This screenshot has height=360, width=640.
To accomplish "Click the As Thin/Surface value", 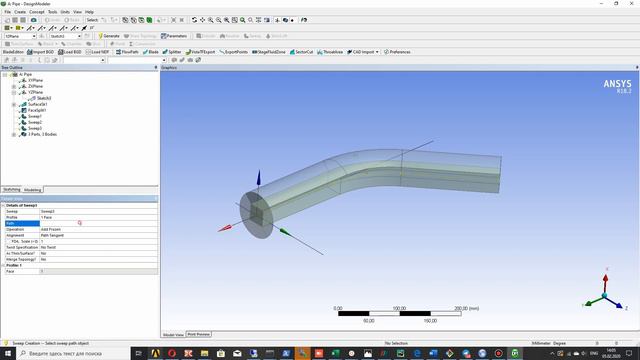I will (x=98, y=253).
